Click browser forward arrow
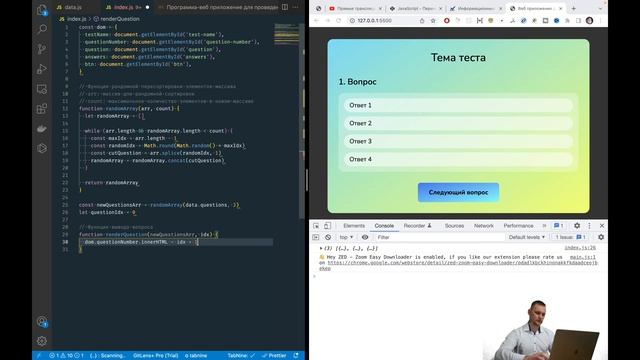Image resolution: width=640 pixels, height=360 pixels. 327,20
